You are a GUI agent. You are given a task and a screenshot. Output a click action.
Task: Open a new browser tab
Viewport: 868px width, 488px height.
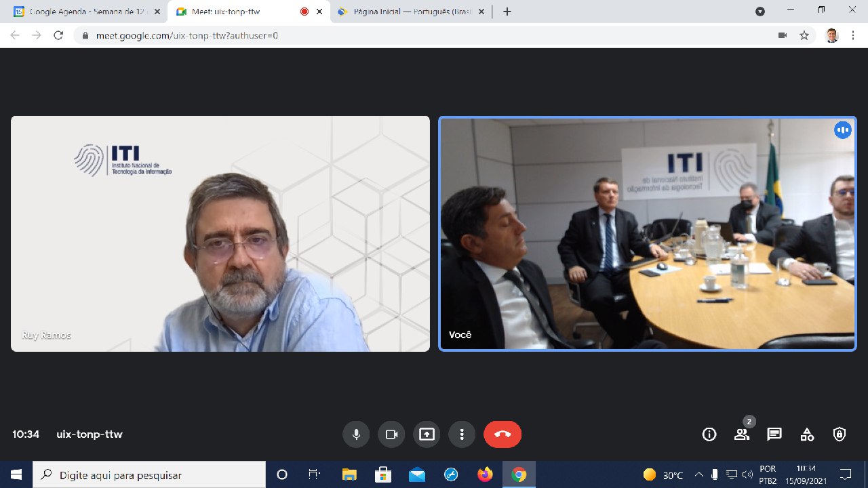click(x=507, y=11)
